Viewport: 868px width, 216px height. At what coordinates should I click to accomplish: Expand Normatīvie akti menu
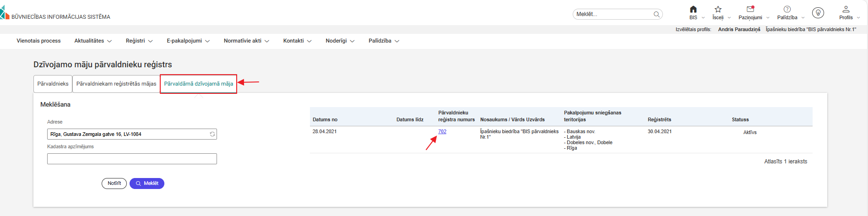click(246, 41)
